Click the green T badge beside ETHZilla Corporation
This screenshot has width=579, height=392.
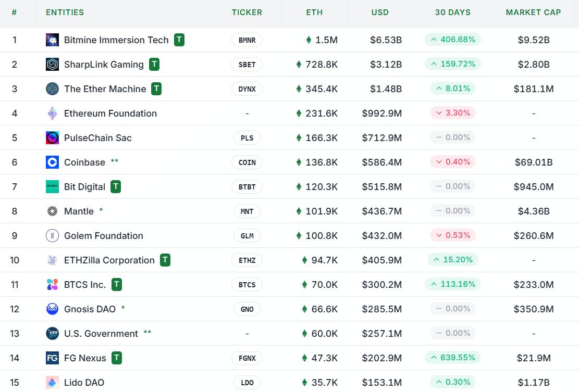point(165,260)
